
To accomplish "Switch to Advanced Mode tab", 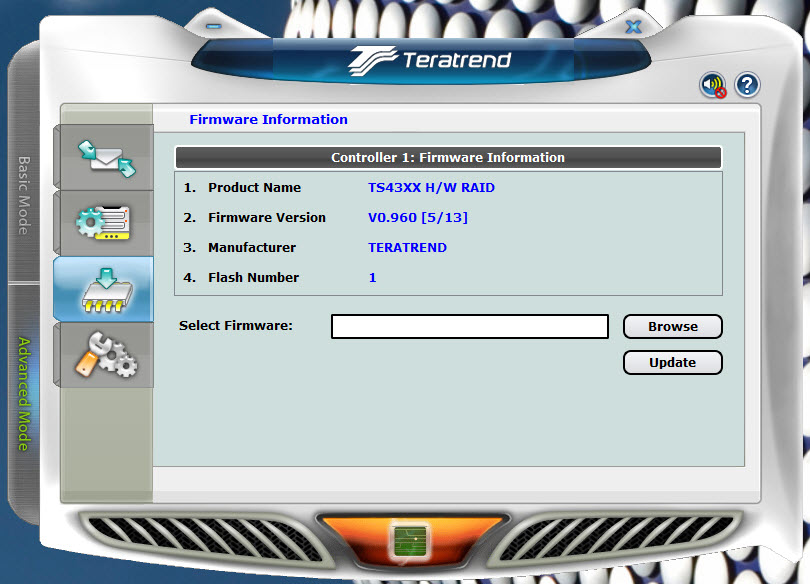I will (24, 394).
